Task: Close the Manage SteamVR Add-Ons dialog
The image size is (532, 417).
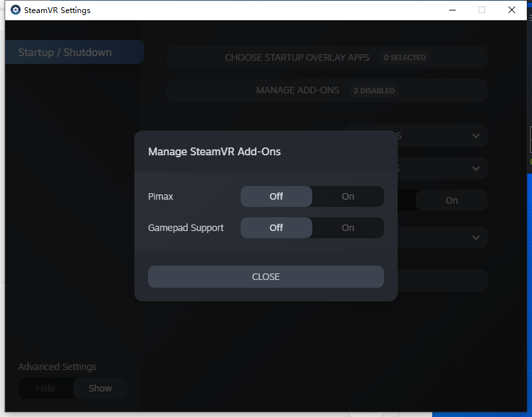Action: point(266,277)
